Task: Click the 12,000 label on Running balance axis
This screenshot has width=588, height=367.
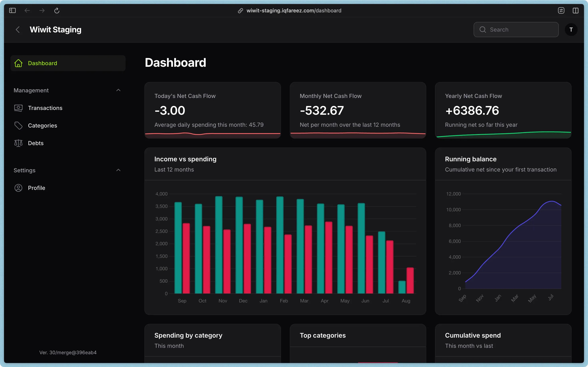Action: click(x=453, y=194)
